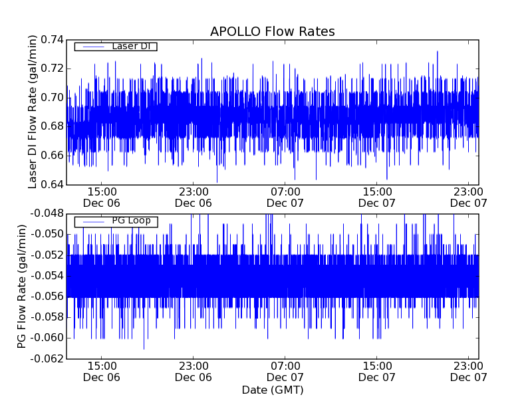Click "23:00 Dec 07" tick under Laser DI plot
Screen dimensions: 532x399
click(469, 198)
